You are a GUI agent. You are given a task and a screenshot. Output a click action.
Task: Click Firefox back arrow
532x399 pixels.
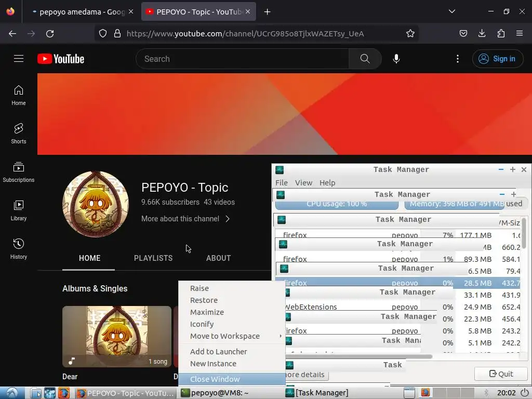coord(12,34)
